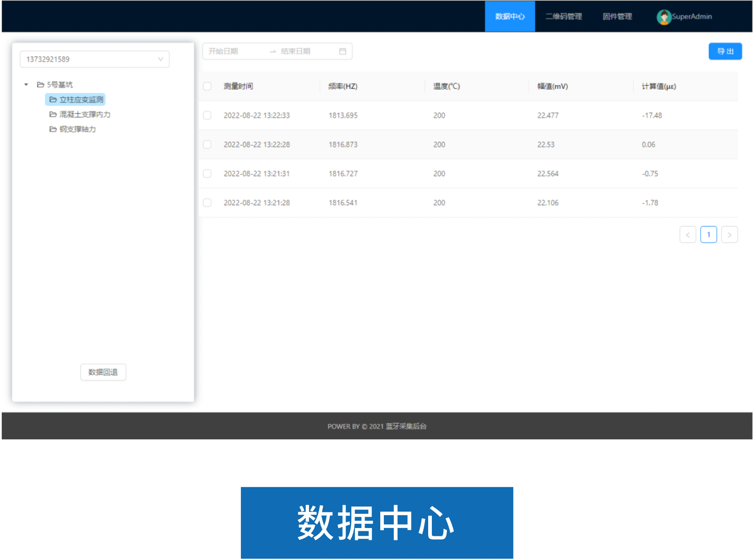Click the frequency value 1816.727

(x=343, y=174)
